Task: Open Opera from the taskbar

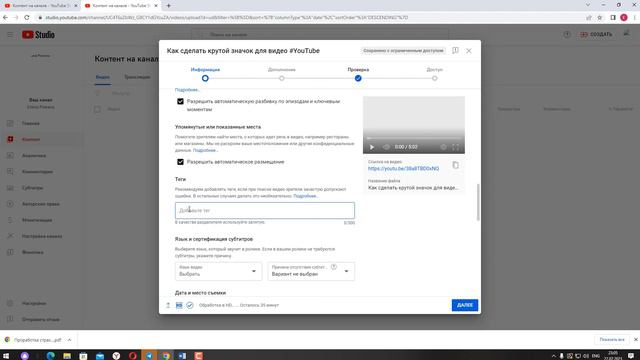Action: (133, 356)
